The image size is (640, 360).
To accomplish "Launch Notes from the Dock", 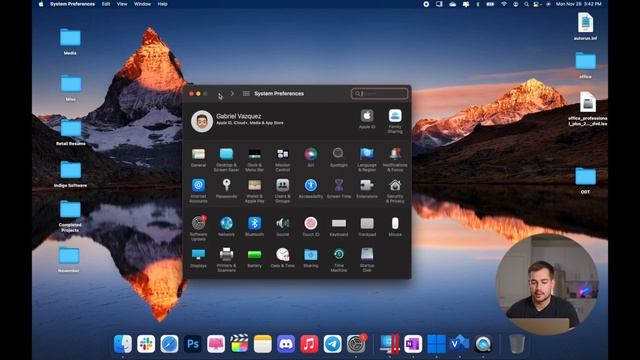I will click(x=262, y=344).
